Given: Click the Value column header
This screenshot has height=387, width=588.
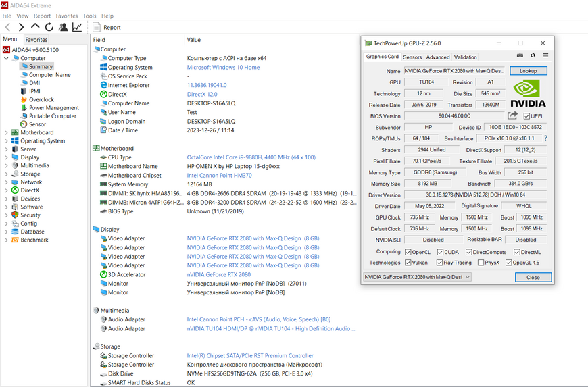Looking at the screenshot, I should click(x=193, y=40).
